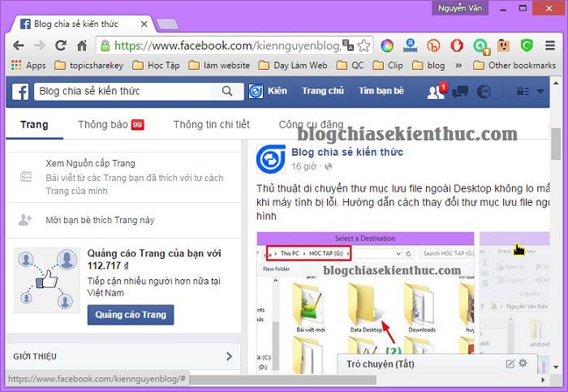The width and height of the screenshot is (568, 392).
Task: Expand the hidden bookmarks chevron
Action: tap(458, 66)
